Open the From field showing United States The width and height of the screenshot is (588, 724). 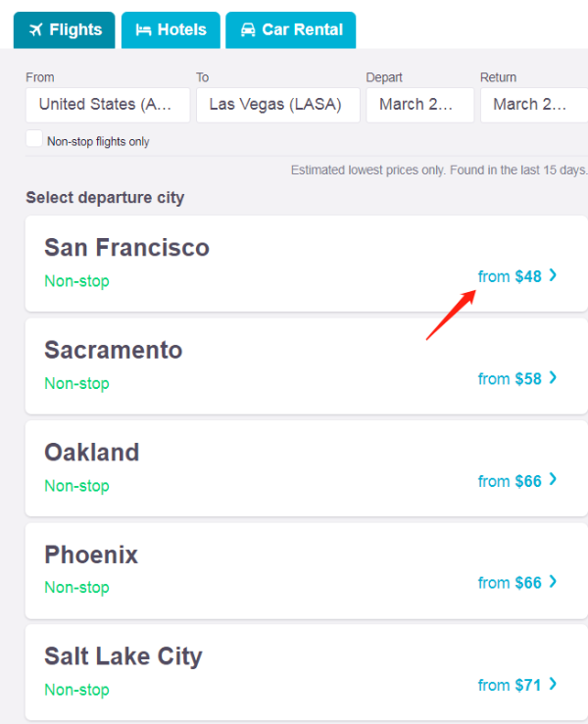[108, 105]
